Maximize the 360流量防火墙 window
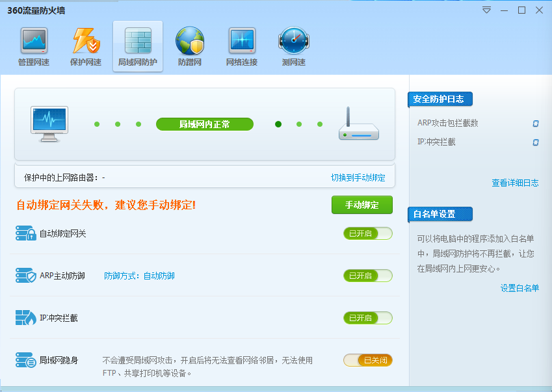This screenshot has height=392, width=552. point(521,10)
